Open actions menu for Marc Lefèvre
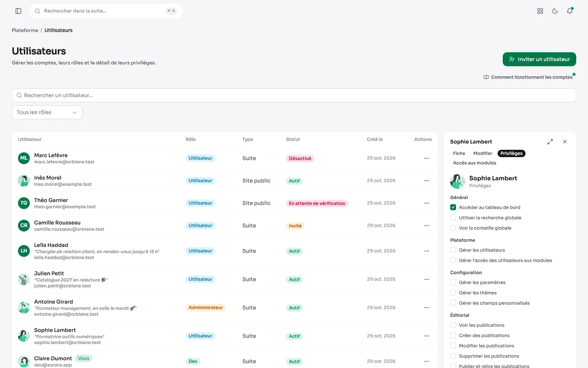The width and height of the screenshot is (588, 368). coord(427,158)
